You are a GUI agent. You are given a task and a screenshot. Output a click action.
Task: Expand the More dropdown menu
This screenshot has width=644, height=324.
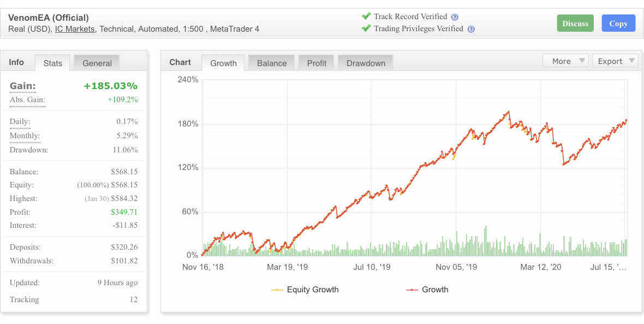click(565, 61)
